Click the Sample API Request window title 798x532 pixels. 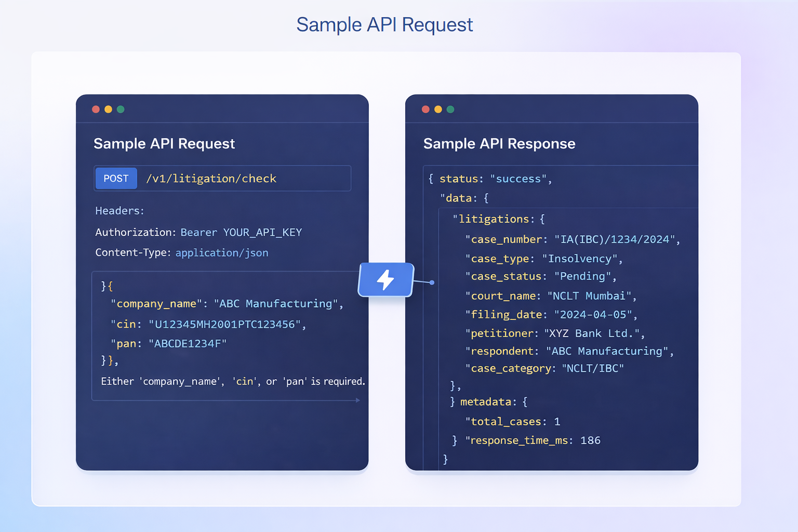coord(164,144)
